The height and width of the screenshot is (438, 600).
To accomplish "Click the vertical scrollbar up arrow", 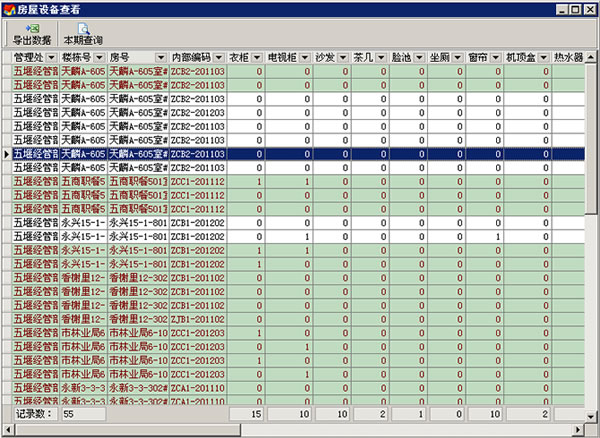I will [x=591, y=56].
